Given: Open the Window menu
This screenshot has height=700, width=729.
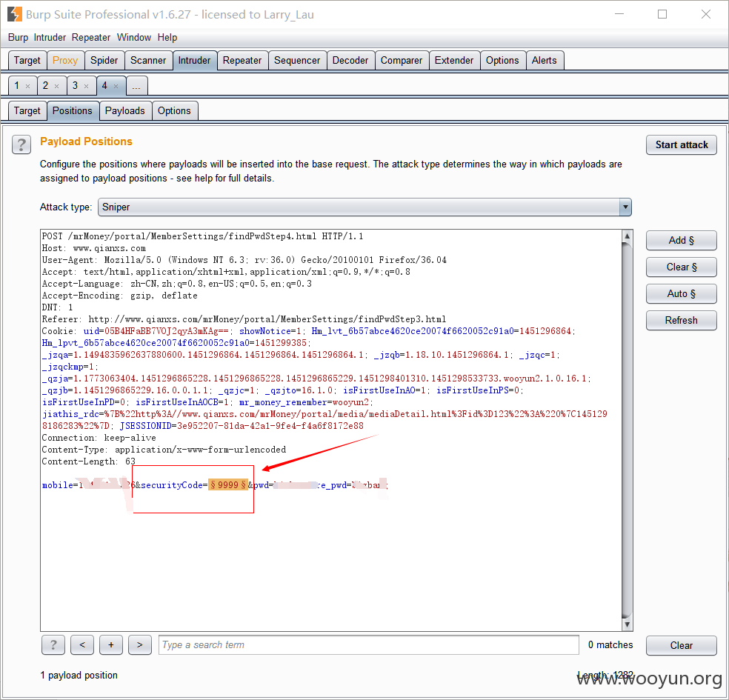Looking at the screenshot, I should [x=134, y=37].
